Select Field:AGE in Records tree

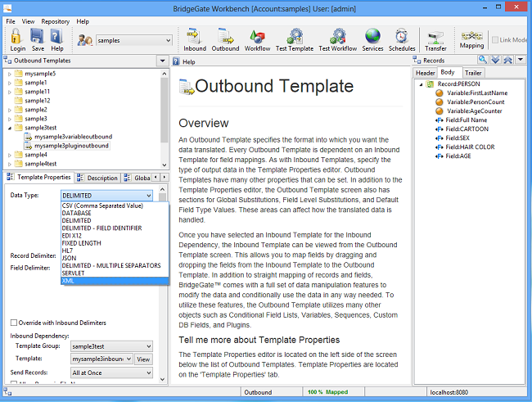(458, 156)
